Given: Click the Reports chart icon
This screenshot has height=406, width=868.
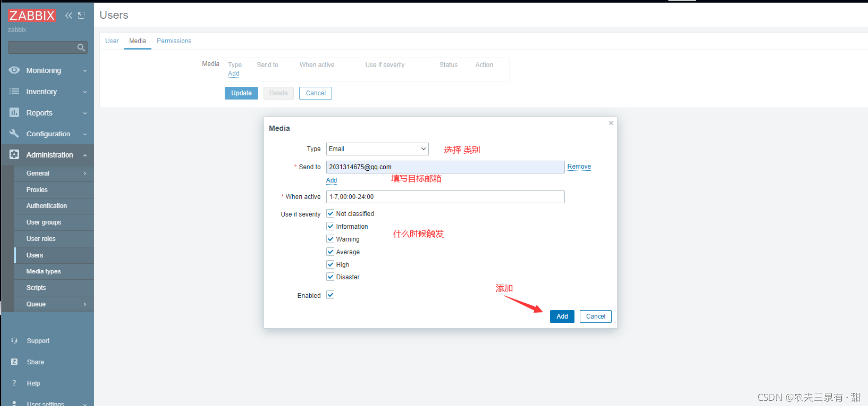Looking at the screenshot, I should pos(14,113).
